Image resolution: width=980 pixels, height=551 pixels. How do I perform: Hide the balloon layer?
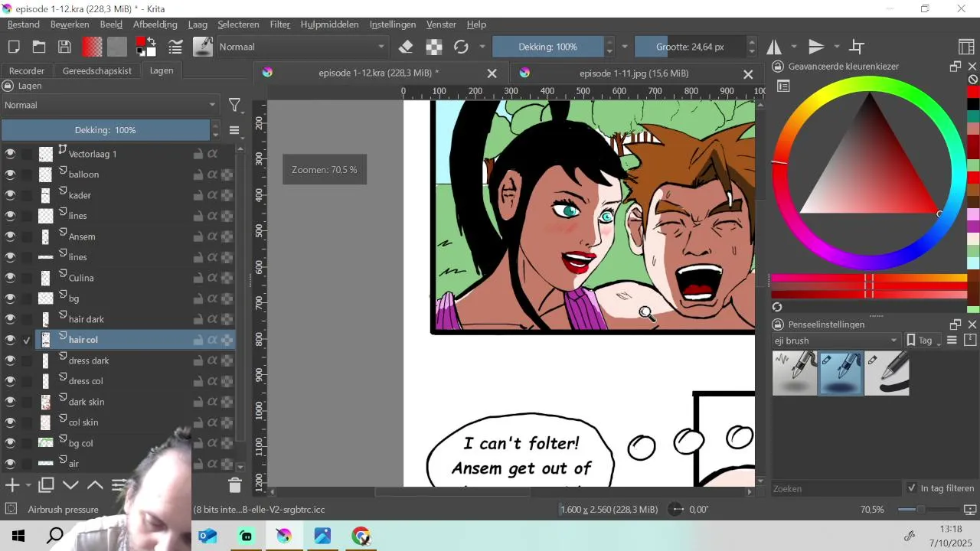coord(10,174)
